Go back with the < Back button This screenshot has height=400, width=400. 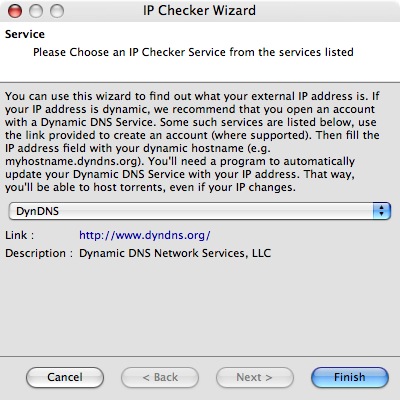click(160, 377)
